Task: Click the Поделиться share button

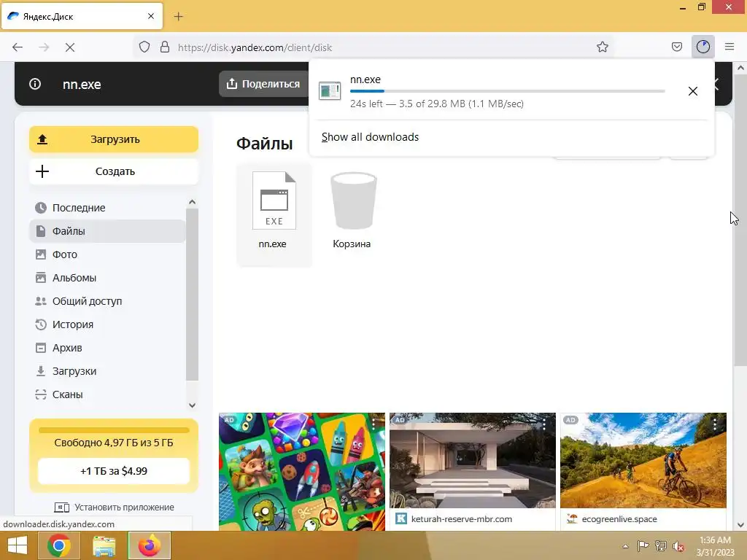Action: pos(263,84)
